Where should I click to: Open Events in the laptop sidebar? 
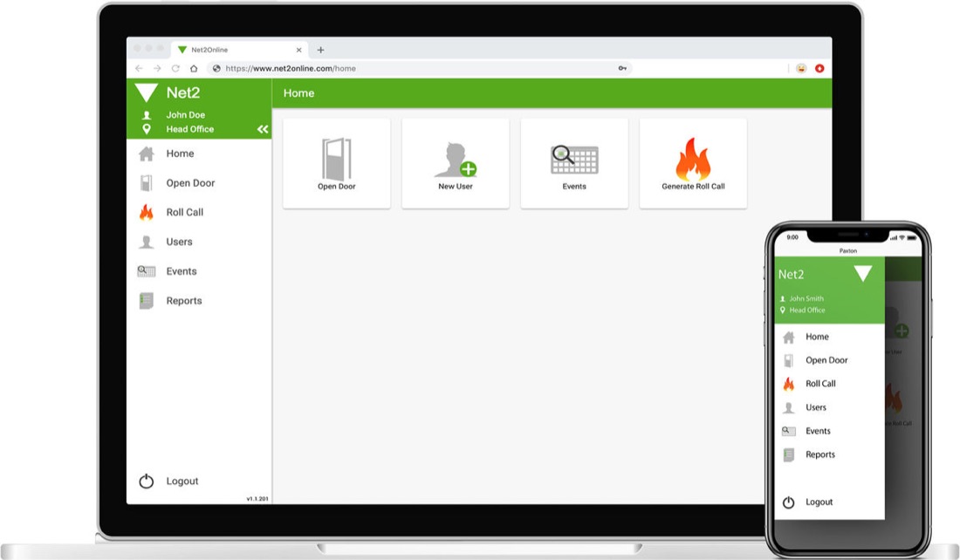(182, 271)
